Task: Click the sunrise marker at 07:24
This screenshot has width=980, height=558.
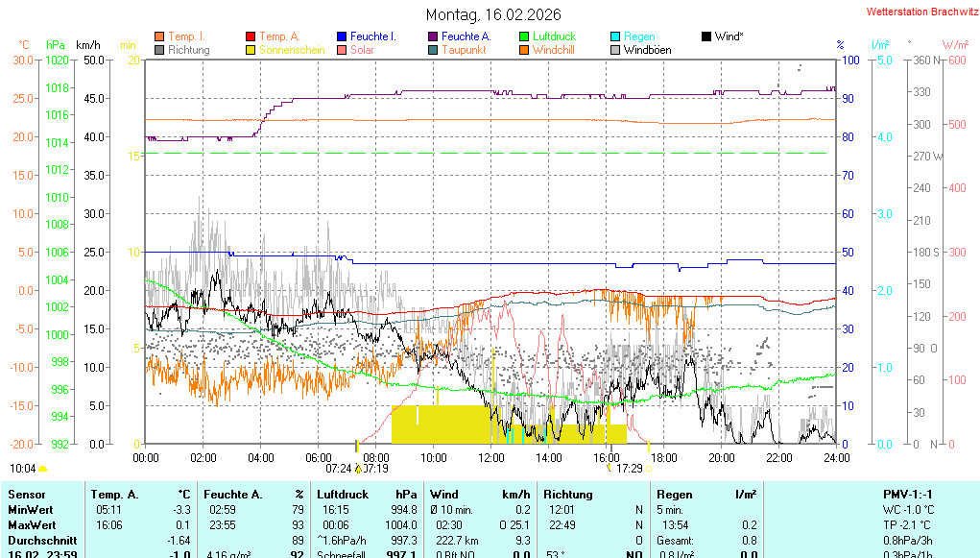Action: pyautogui.click(x=357, y=469)
